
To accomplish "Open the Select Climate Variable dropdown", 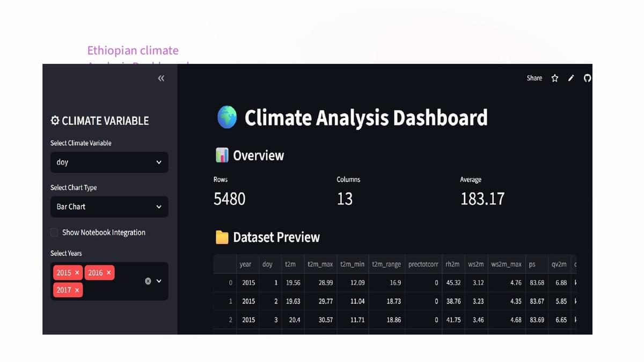I will (x=109, y=162).
